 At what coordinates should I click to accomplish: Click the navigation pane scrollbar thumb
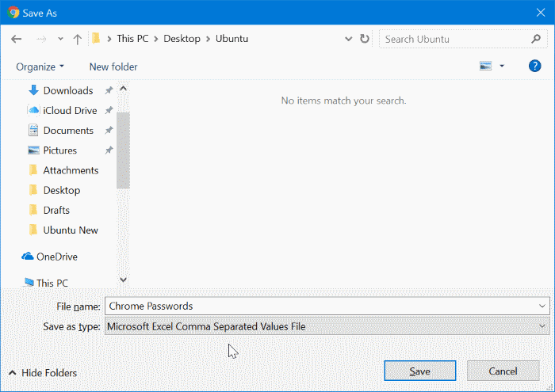[x=123, y=150]
